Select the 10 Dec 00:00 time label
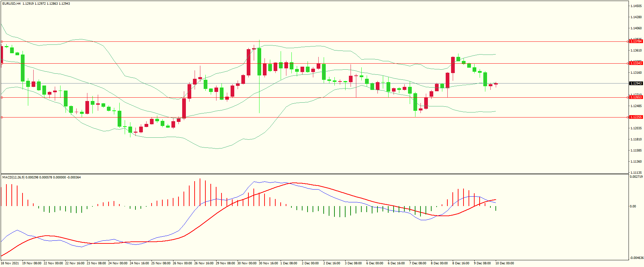The height and width of the screenshot is (267, 644). click(504, 263)
